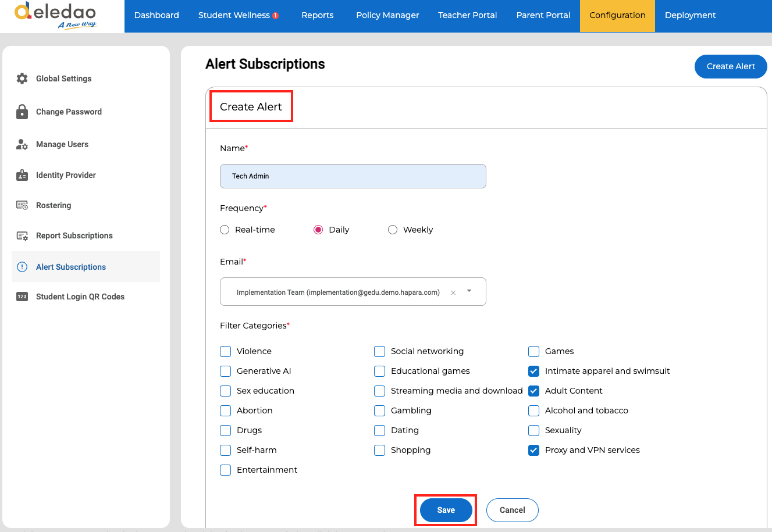Click the Name field containing Tech Admin

[x=353, y=176]
